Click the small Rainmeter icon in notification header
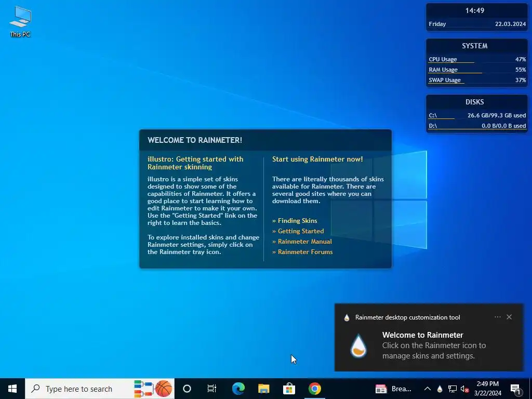Screen dimensions: 532x399 point(347,317)
